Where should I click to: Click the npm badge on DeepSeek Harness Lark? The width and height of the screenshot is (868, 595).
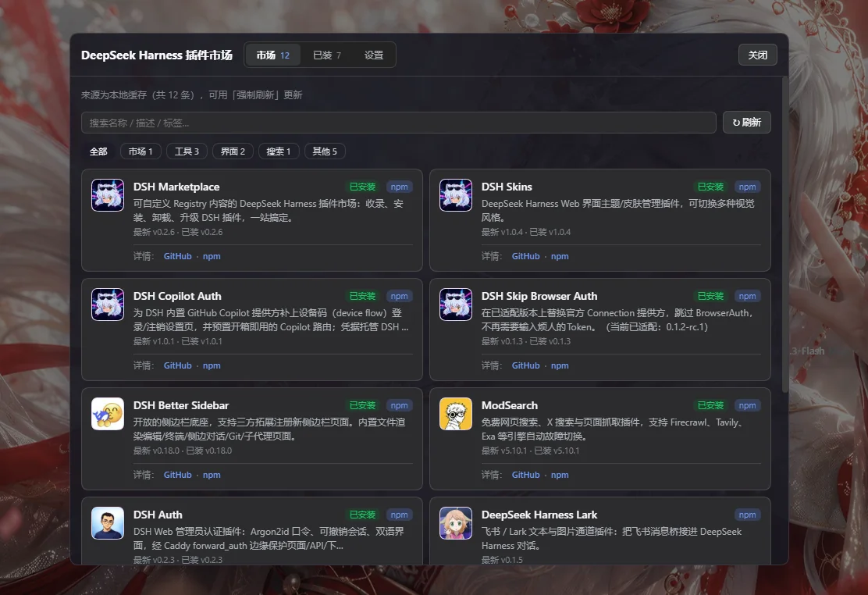(747, 515)
